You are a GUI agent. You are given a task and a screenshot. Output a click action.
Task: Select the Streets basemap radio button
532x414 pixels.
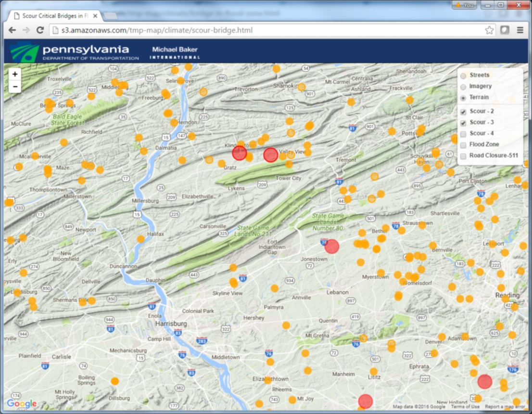point(463,76)
